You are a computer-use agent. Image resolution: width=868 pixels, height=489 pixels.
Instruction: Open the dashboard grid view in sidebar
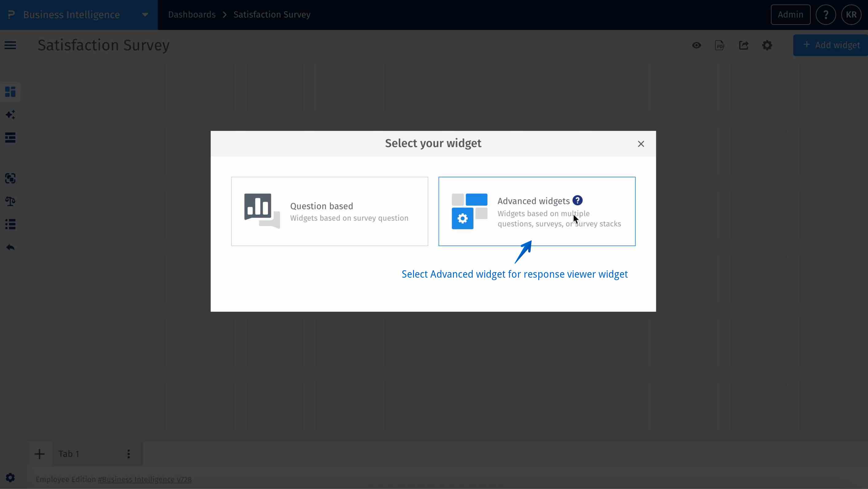pos(10,92)
